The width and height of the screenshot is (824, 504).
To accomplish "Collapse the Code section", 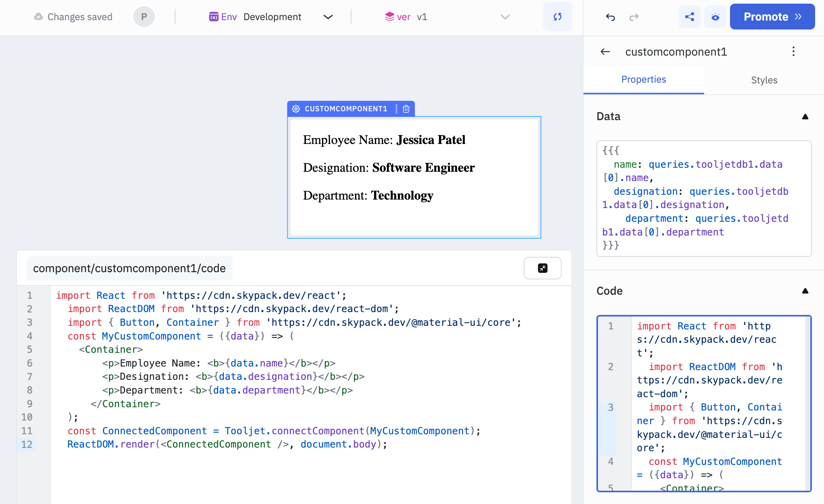I will [x=805, y=291].
